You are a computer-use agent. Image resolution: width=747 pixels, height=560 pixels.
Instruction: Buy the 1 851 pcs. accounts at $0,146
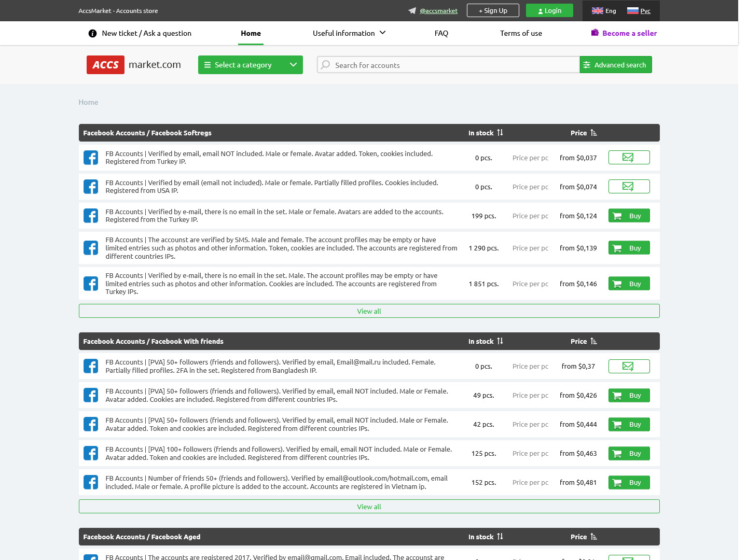tap(629, 284)
